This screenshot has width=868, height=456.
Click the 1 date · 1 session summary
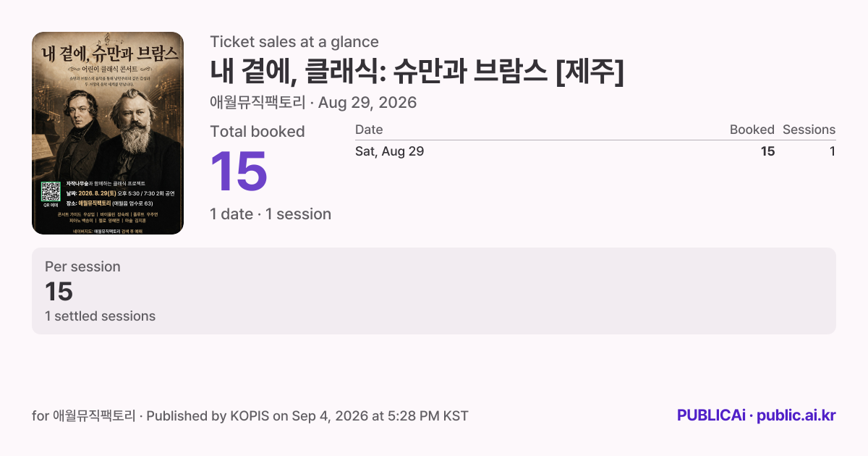(x=271, y=214)
